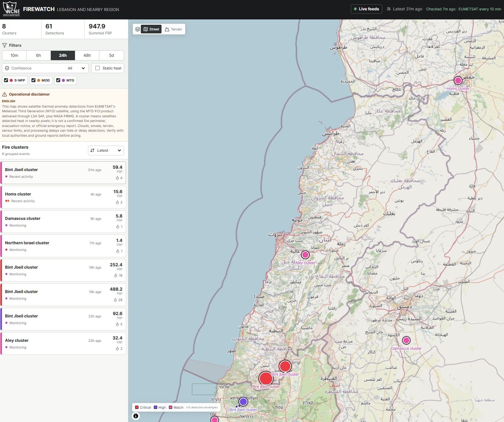Image resolution: width=504 pixels, height=422 pixels.
Task: Click the sensor dots beside Homs Recent activity
Action: coord(7,201)
